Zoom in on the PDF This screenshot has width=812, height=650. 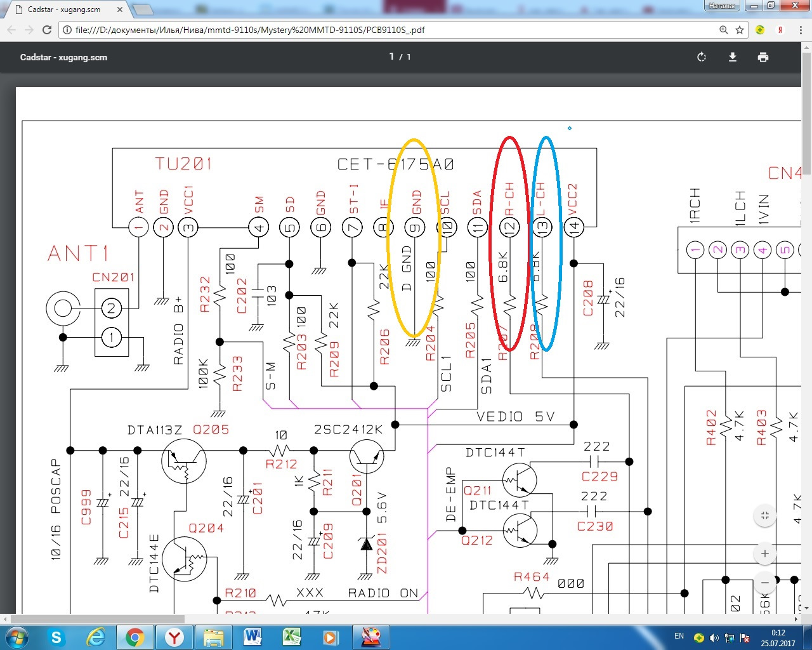pos(765,554)
